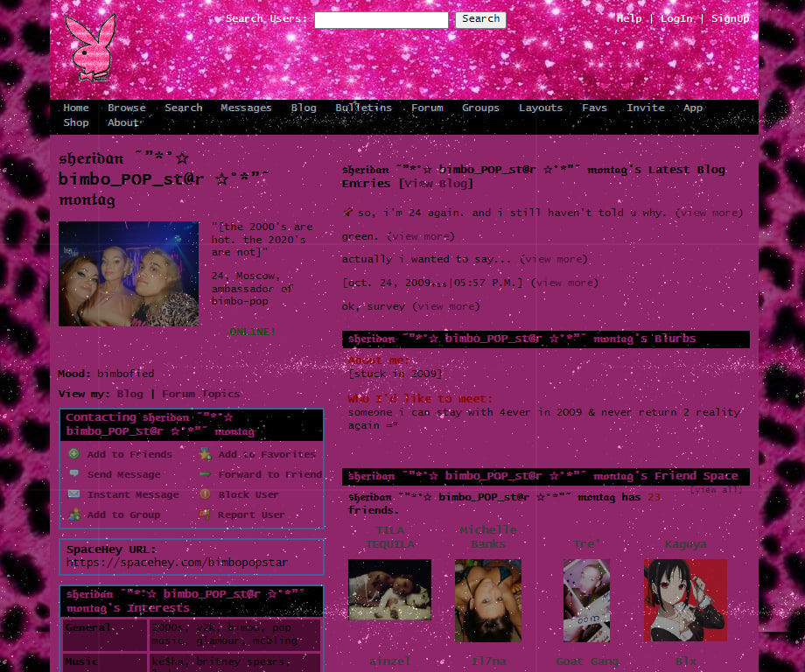This screenshot has height=672, width=805.
Task: Open Bulletins in navigation bar
Action: click(363, 108)
